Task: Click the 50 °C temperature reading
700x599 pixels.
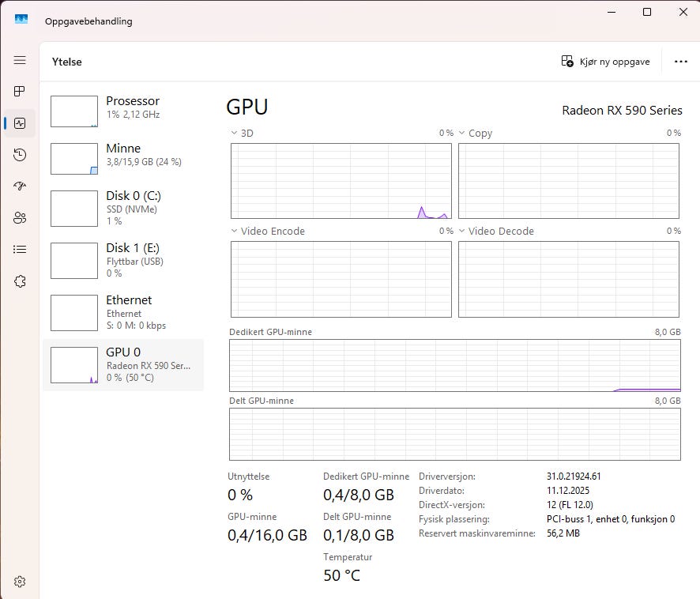Action: [x=341, y=575]
